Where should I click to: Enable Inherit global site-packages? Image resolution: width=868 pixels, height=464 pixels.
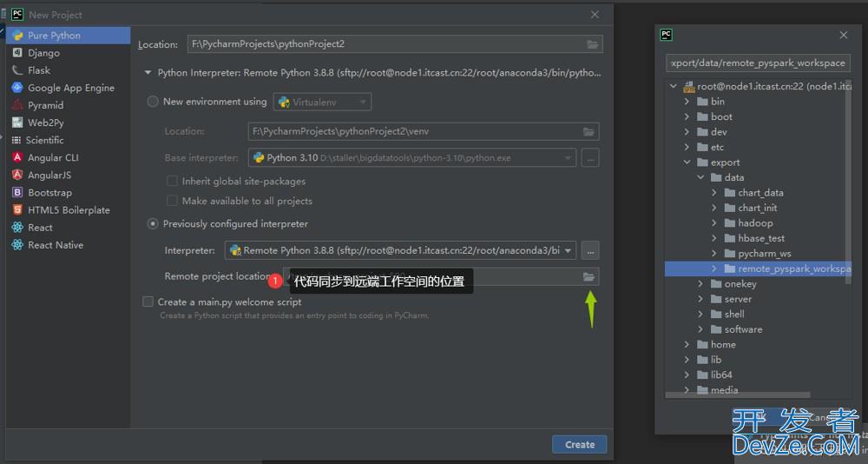pyautogui.click(x=172, y=181)
